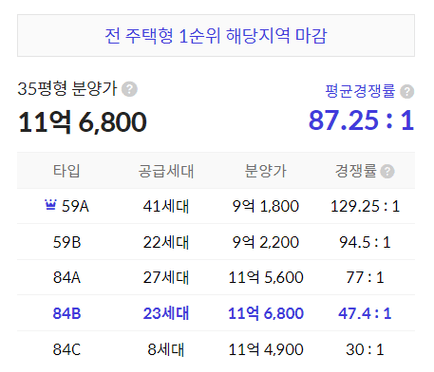
Task: Select the 84C type cell
Action: 67,350
